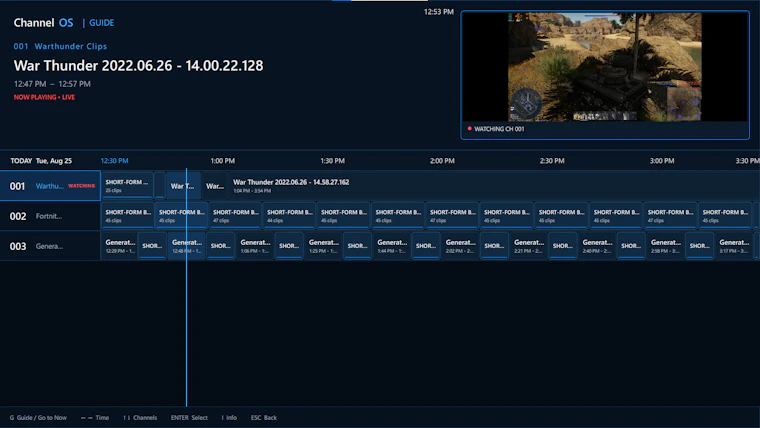Select the 12:29 PM Generat... block
This screenshot has width=760, height=428.
click(120, 246)
